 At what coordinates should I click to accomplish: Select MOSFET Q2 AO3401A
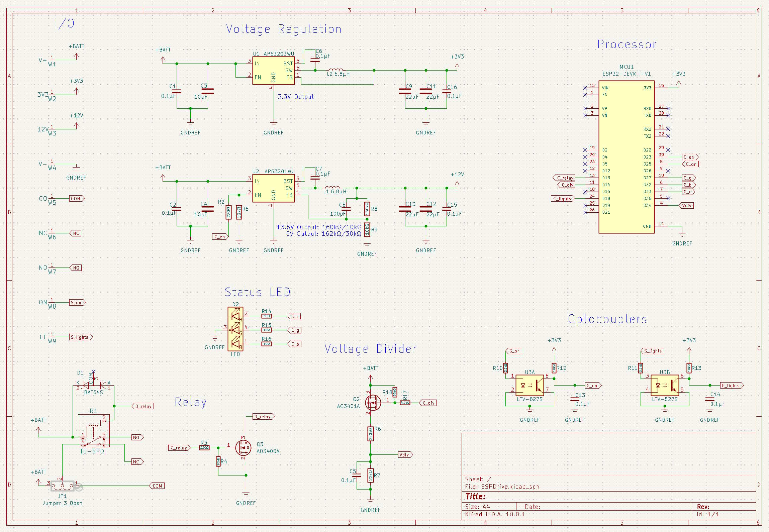coord(373,403)
